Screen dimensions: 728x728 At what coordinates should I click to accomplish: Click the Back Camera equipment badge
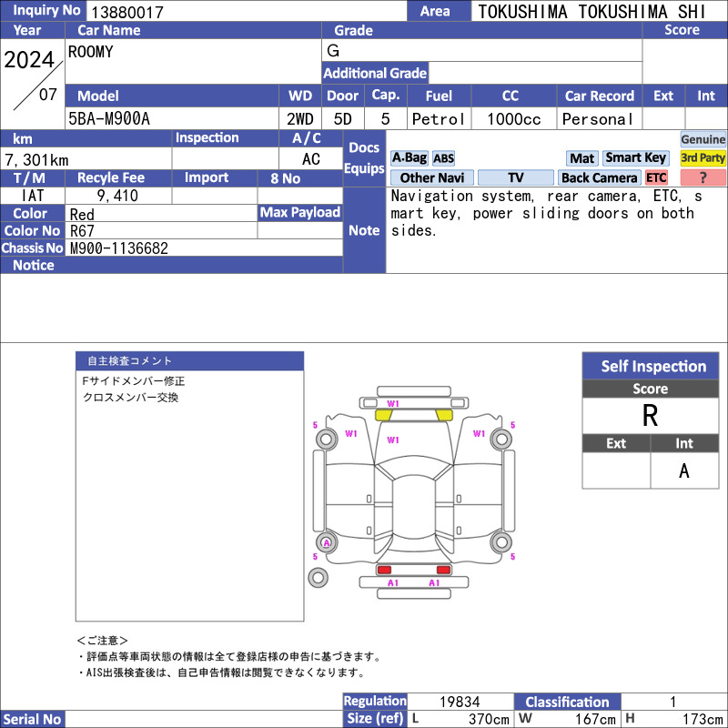click(599, 177)
